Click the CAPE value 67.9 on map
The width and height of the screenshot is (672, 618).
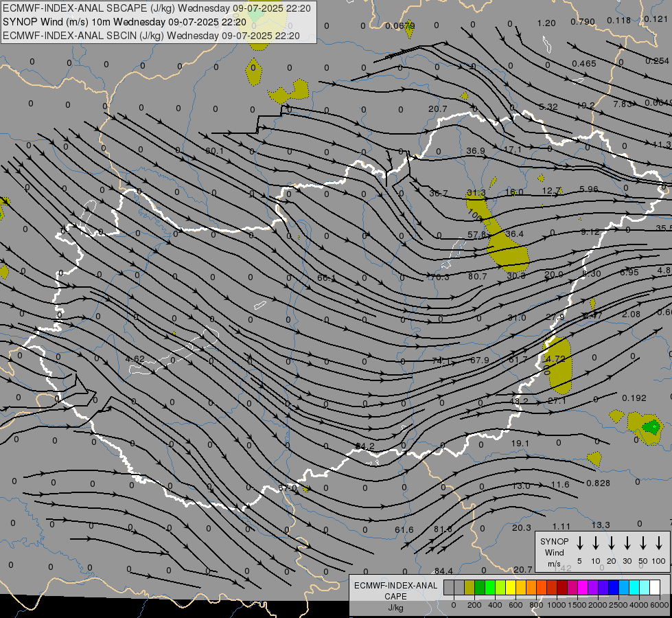(480, 360)
